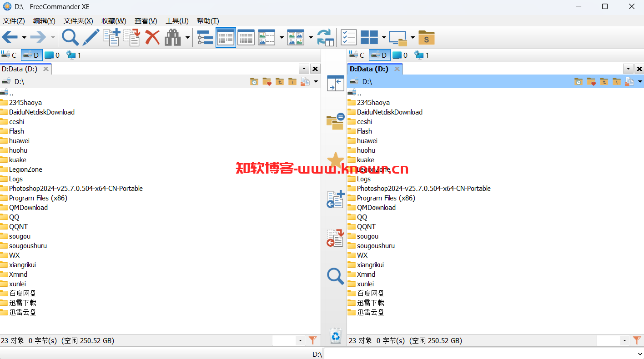Click the Back navigation arrow in toolbar
This screenshot has width=644, height=359.
10,37
